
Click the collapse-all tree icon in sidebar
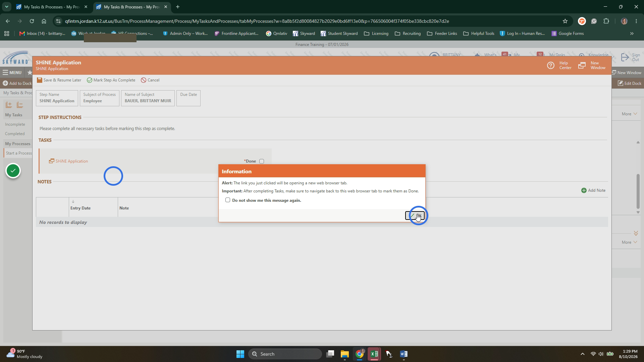coord(20,105)
